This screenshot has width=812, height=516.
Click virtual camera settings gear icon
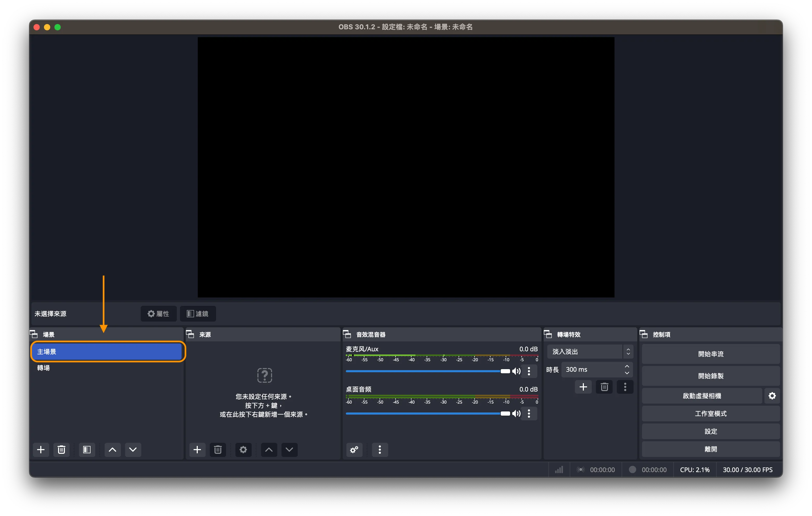point(772,396)
